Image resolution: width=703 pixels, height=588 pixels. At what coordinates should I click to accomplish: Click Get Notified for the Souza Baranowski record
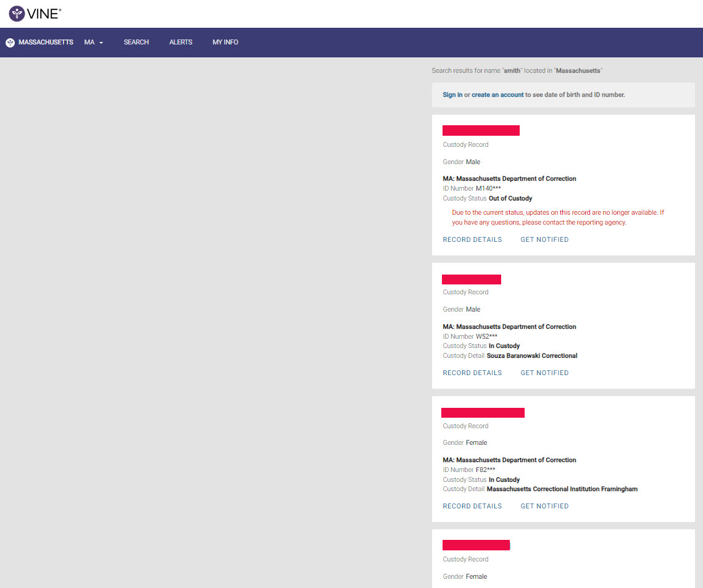click(x=544, y=373)
